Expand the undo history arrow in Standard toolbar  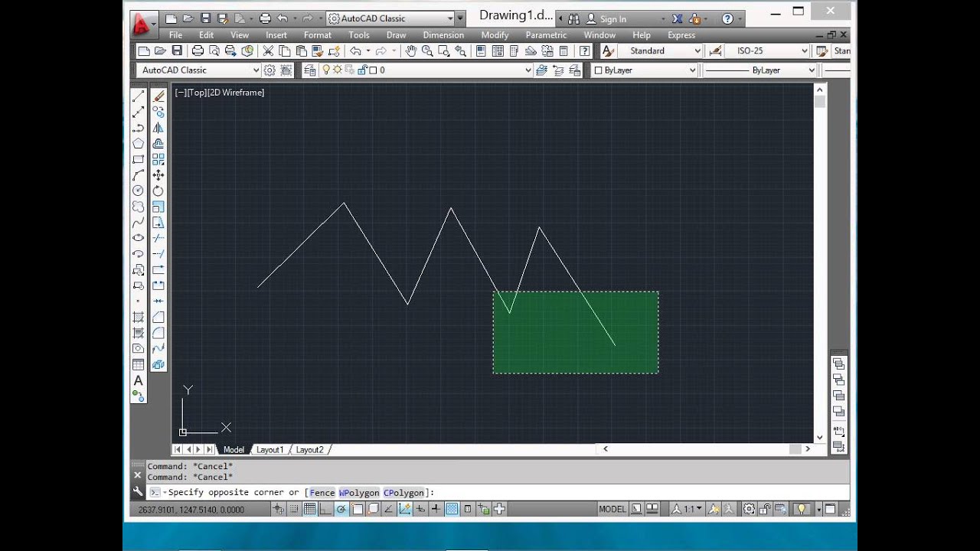(368, 51)
